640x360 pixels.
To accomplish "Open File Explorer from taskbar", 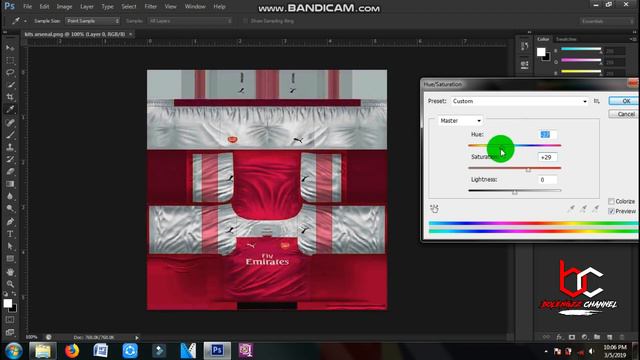I will [43, 351].
